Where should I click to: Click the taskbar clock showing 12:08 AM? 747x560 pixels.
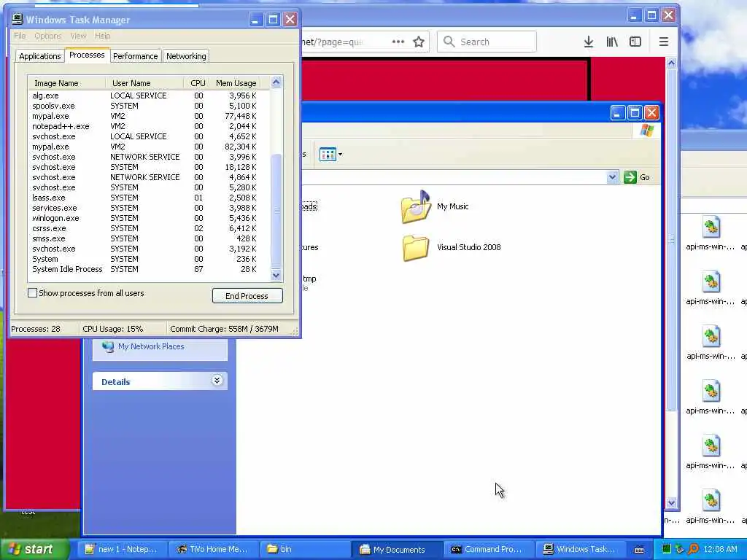coord(720,549)
